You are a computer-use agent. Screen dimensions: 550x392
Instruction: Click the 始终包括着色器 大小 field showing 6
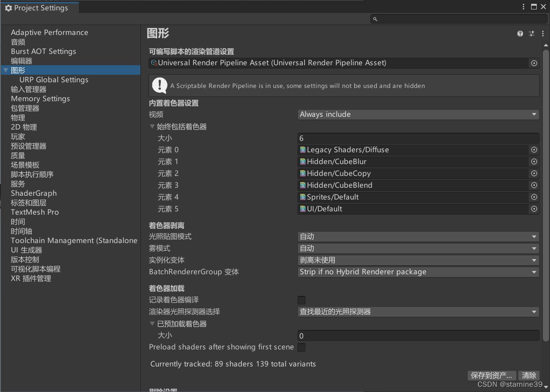418,138
